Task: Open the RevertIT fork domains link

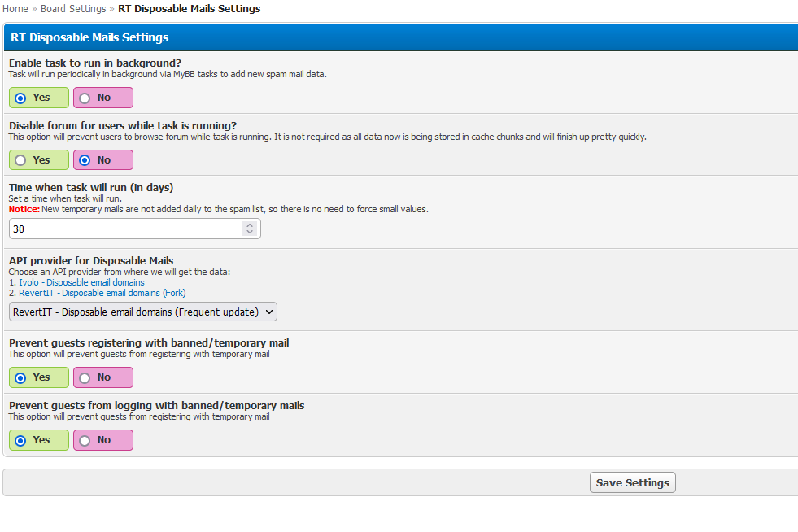Action: coord(102,293)
